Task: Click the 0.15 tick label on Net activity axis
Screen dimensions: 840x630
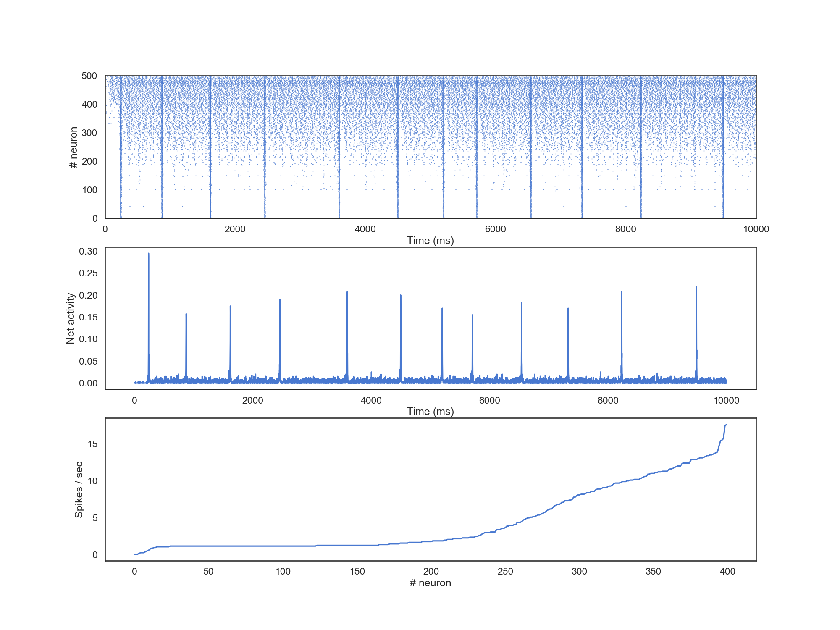Action: 88,318
